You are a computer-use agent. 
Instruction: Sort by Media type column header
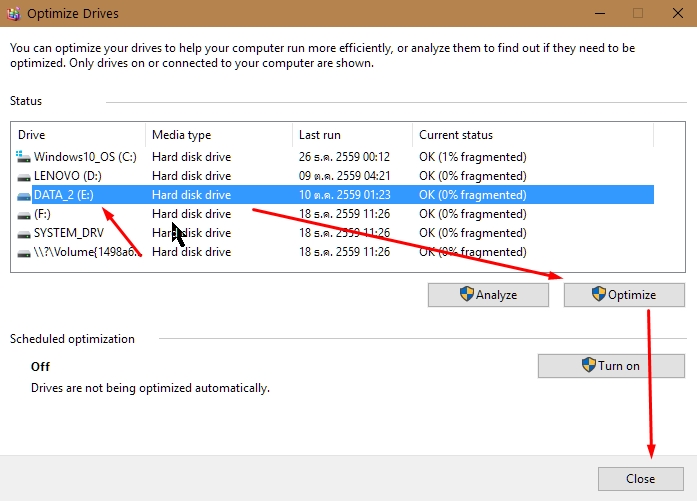pos(219,135)
